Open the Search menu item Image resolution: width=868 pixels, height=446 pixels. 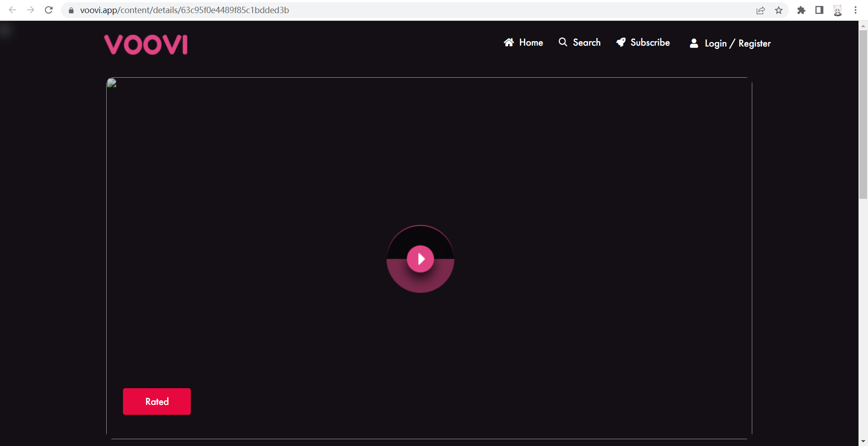click(x=580, y=42)
